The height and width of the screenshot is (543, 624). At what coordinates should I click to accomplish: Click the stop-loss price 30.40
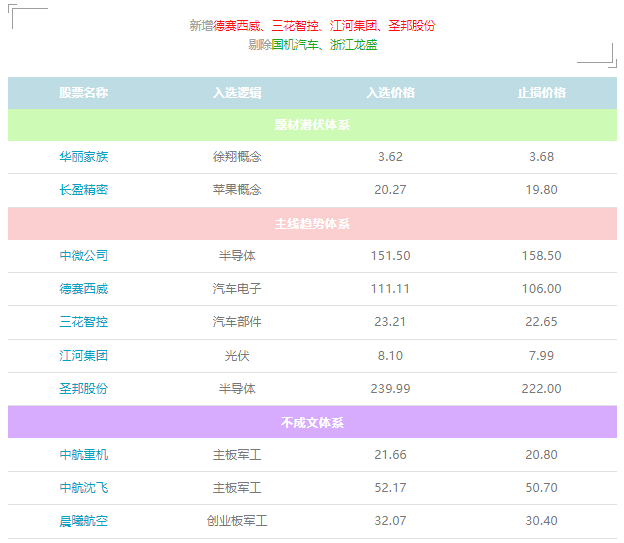pos(541,521)
